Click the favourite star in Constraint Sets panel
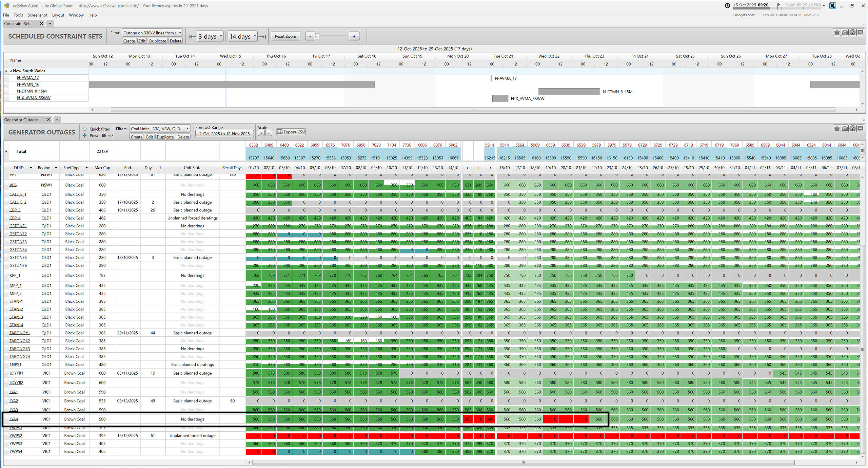 click(x=836, y=32)
